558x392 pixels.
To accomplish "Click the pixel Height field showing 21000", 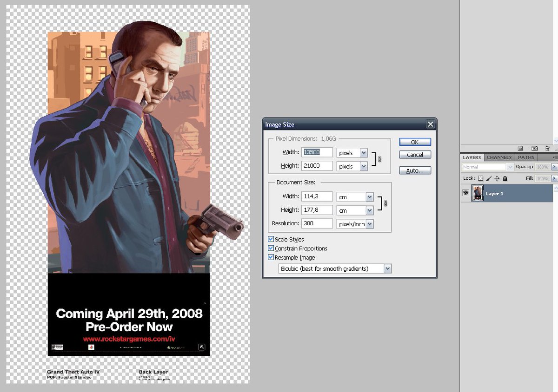I will 318,166.
